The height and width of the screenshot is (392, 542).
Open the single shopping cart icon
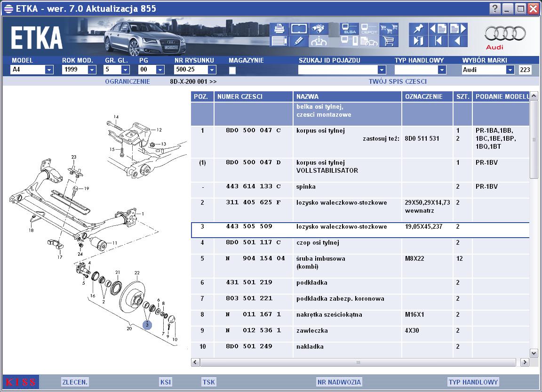(x=389, y=41)
